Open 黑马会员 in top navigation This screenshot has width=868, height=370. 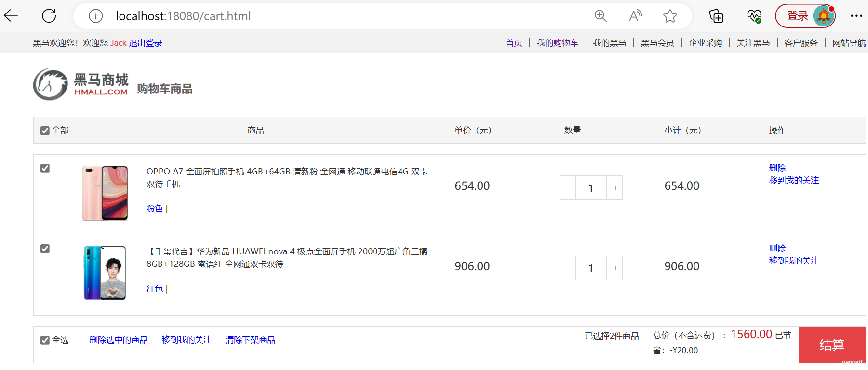[x=657, y=43]
